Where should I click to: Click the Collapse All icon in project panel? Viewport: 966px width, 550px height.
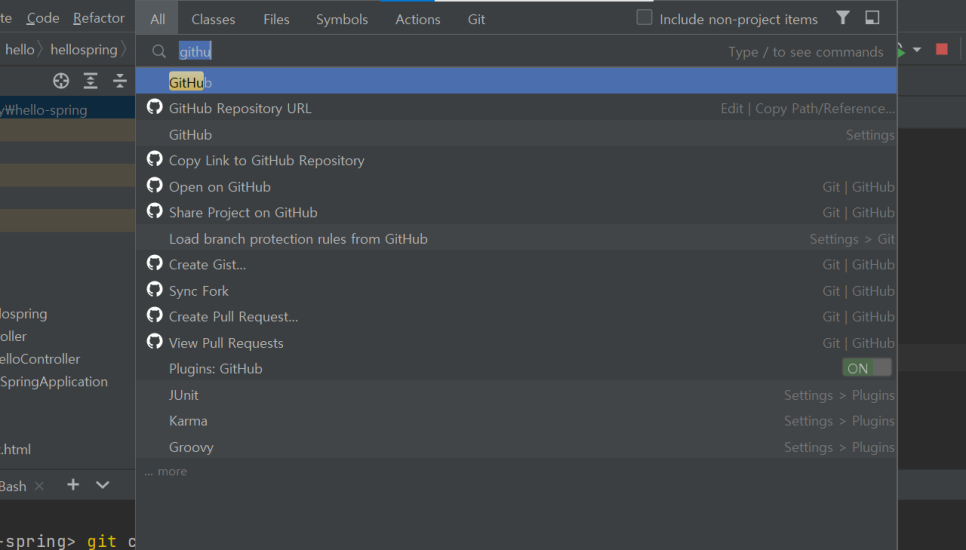[x=120, y=81]
